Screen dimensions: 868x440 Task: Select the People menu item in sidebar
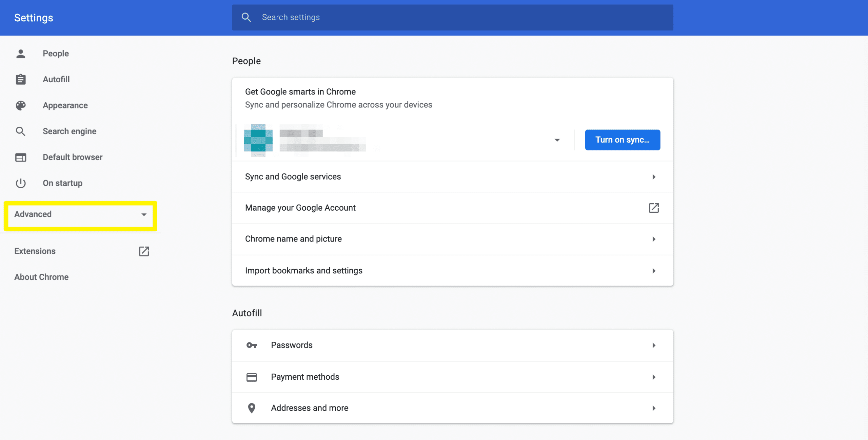56,53
